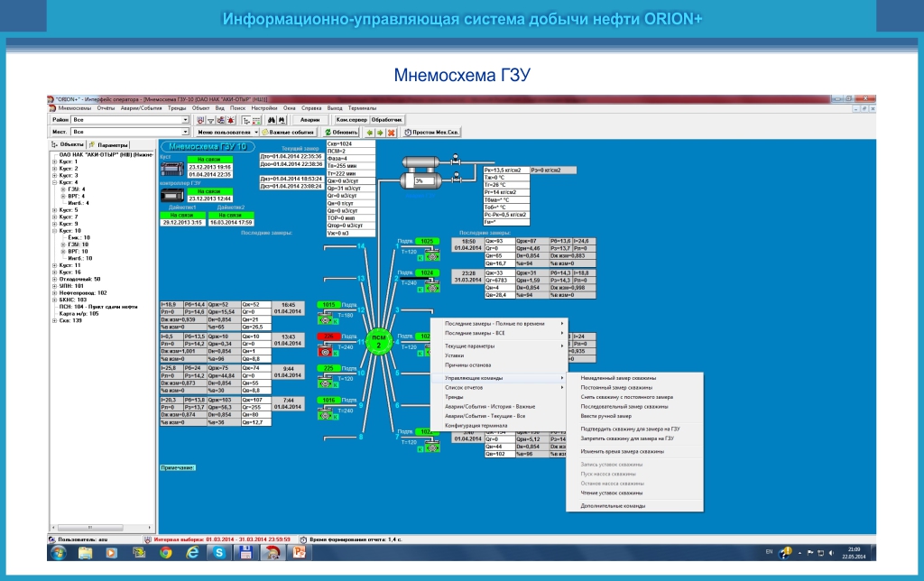Click the green pump icon under well 1015
Image resolution: width=924 pixels, height=581 pixels.
pyautogui.click(x=325, y=320)
